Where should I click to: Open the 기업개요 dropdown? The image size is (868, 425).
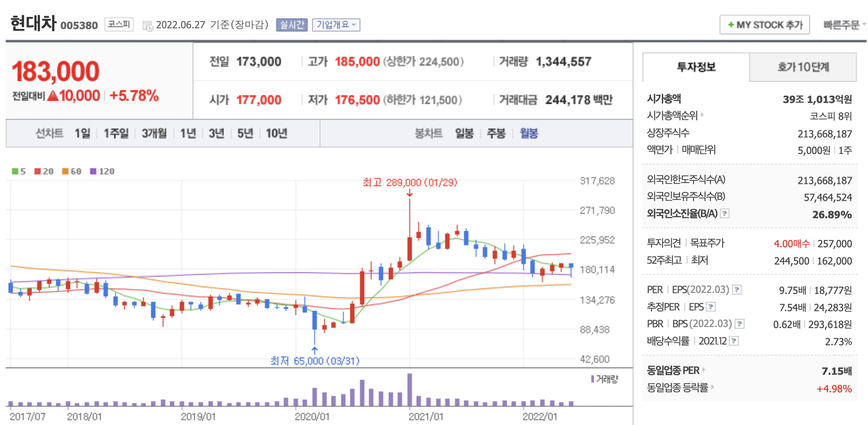(336, 25)
